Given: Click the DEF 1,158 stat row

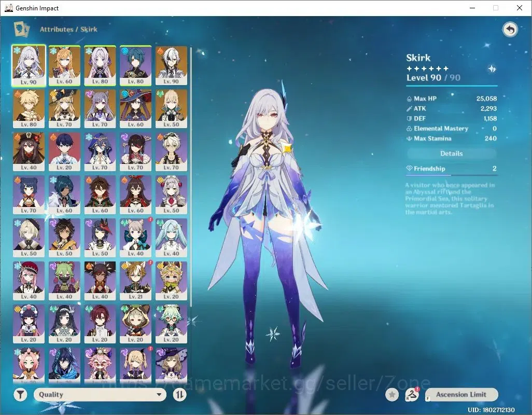Looking at the screenshot, I should pyautogui.click(x=452, y=118).
